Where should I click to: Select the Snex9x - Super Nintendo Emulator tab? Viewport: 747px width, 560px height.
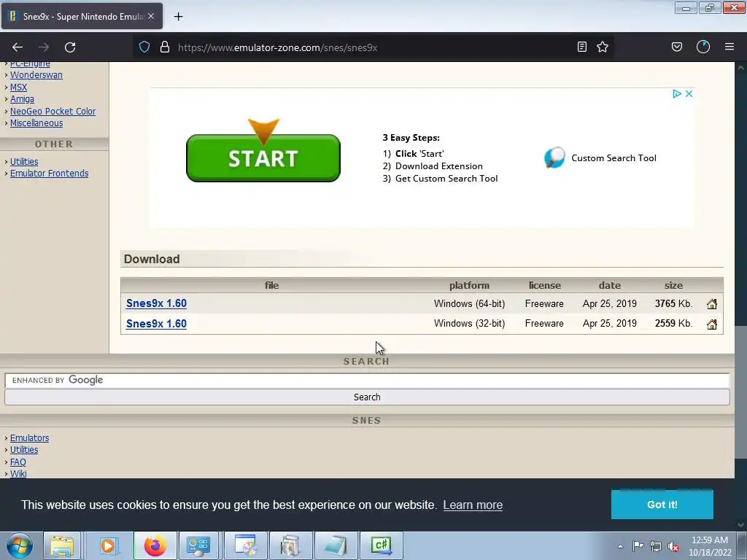pyautogui.click(x=82, y=16)
